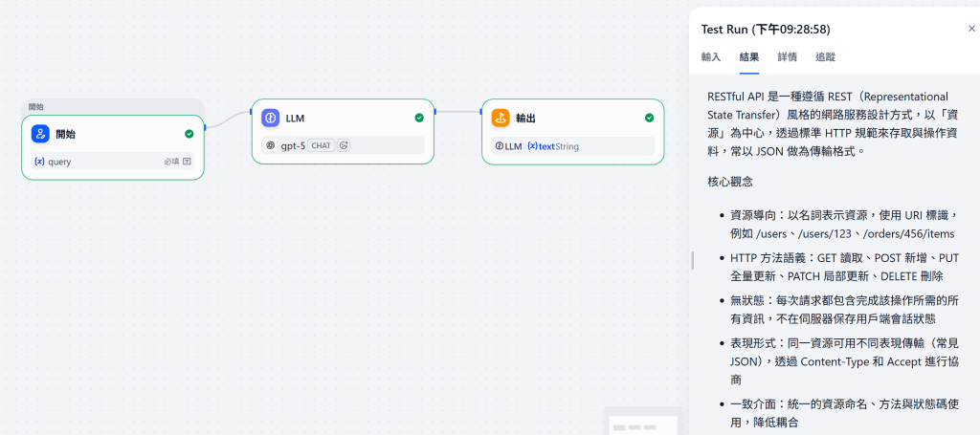
Task: Click the icon right of the CHAT badge
Action: 344,145
